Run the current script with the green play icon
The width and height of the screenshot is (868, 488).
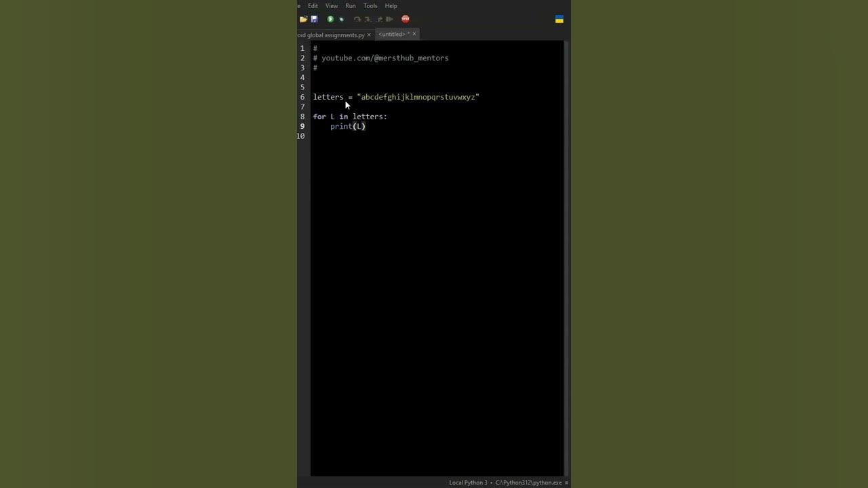click(x=330, y=19)
